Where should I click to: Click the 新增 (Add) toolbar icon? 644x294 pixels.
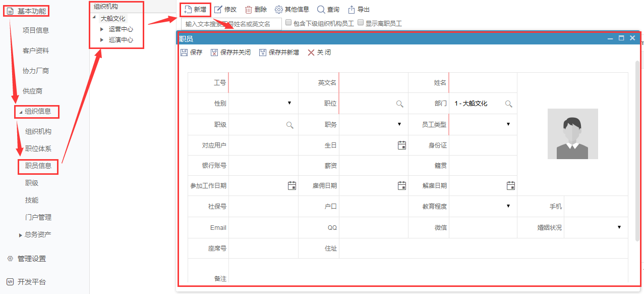coord(188,10)
